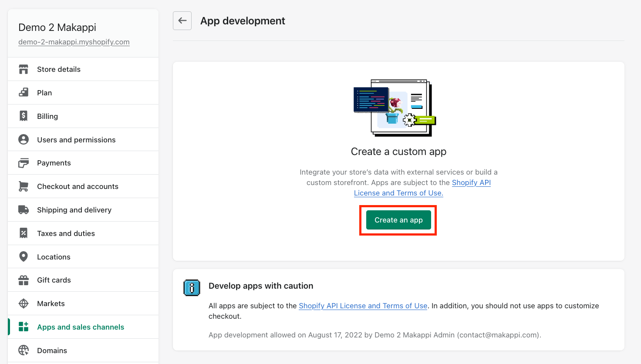Click the custom app illustration
641x364 pixels.
[395, 108]
